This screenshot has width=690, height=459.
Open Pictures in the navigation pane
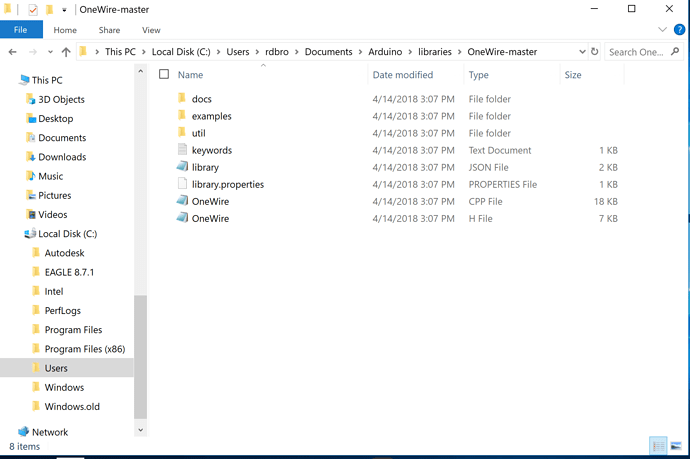pyautogui.click(x=55, y=195)
